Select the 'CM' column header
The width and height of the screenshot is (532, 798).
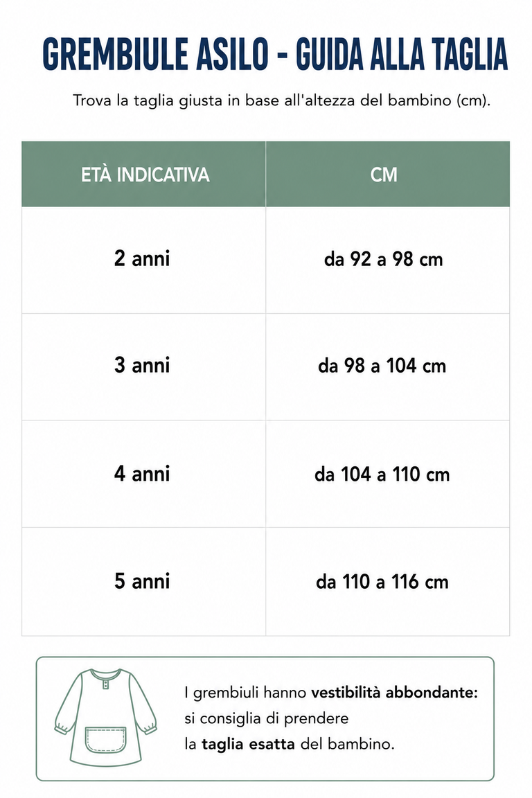tap(388, 174)
